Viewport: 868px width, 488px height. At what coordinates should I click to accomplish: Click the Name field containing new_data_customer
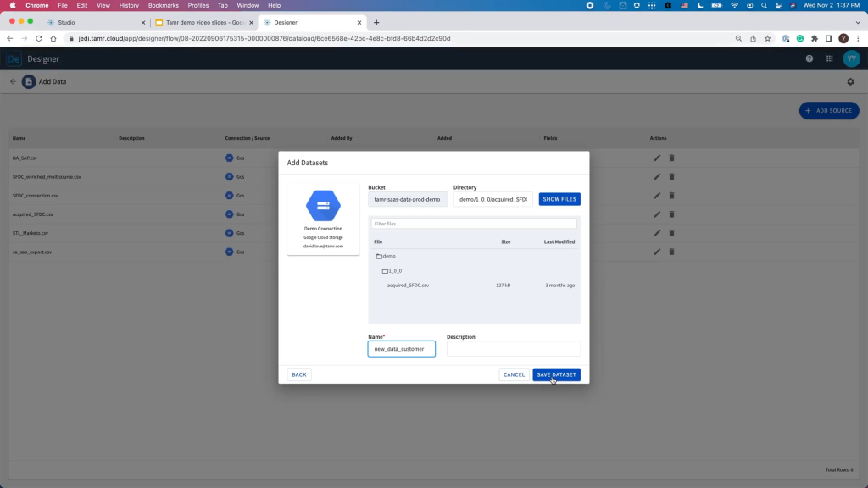click(401, 348)
